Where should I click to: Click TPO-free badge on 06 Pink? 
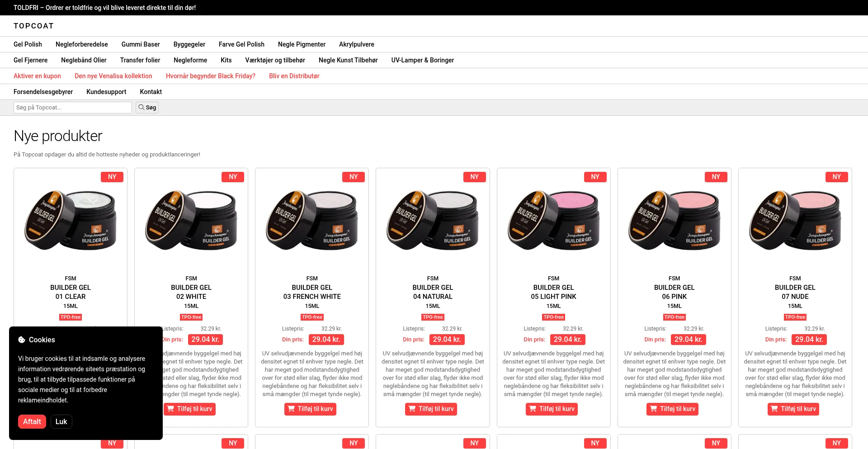[x=674, y=317]
